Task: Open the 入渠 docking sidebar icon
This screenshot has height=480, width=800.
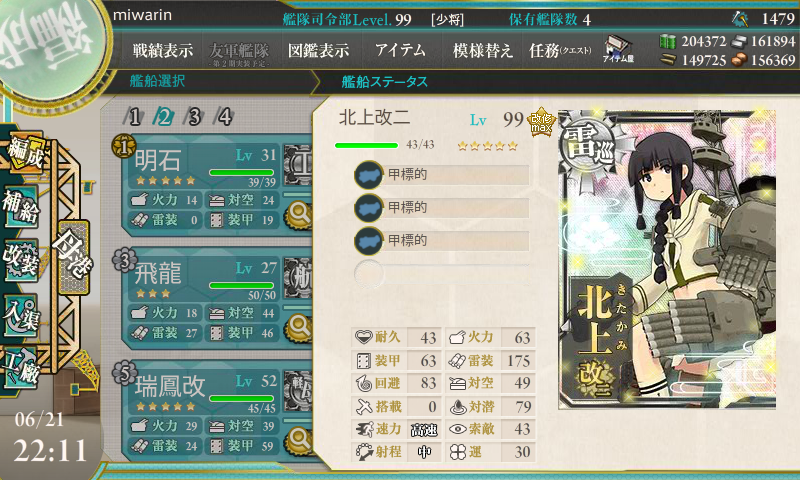Action: click(x=21, y=315)
